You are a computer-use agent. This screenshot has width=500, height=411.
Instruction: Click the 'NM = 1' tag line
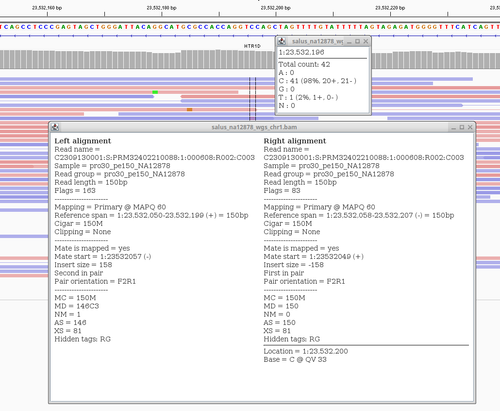click(x=67, y=314)
